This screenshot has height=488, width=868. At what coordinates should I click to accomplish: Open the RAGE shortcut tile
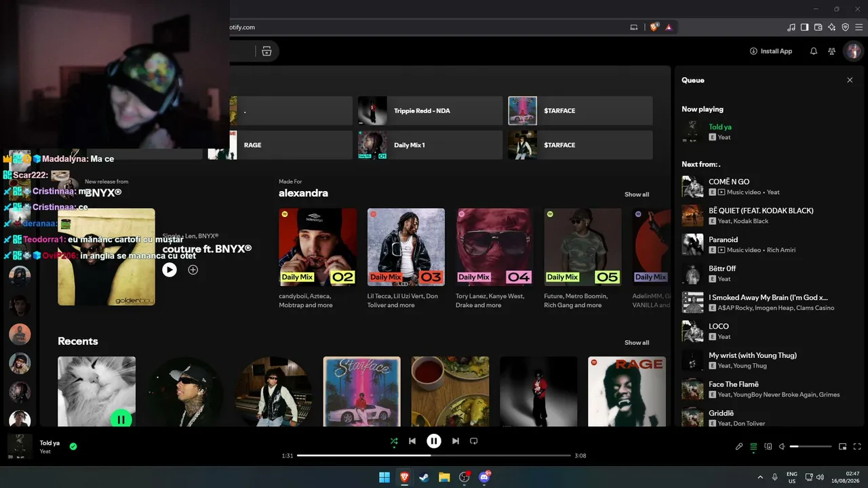(280, 145)
